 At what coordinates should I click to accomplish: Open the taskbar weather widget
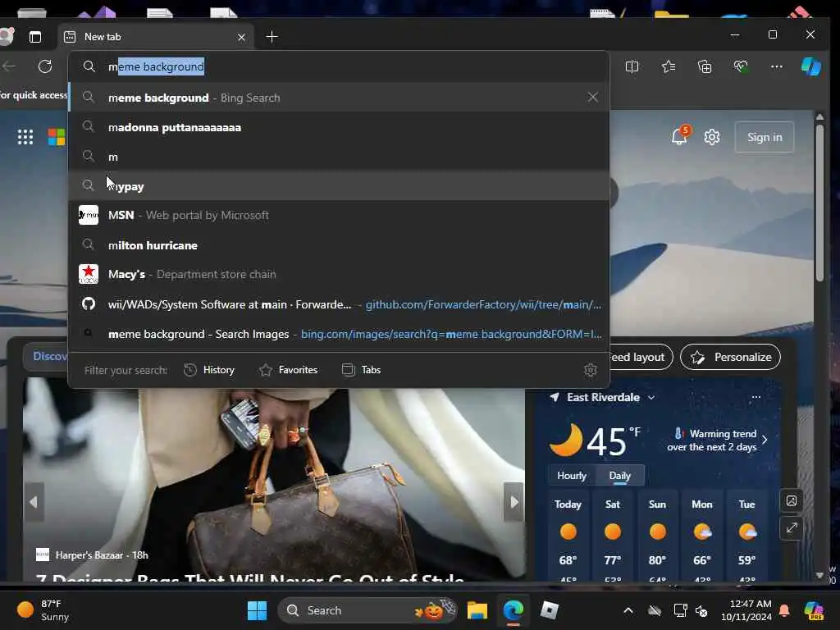point(44,610)
